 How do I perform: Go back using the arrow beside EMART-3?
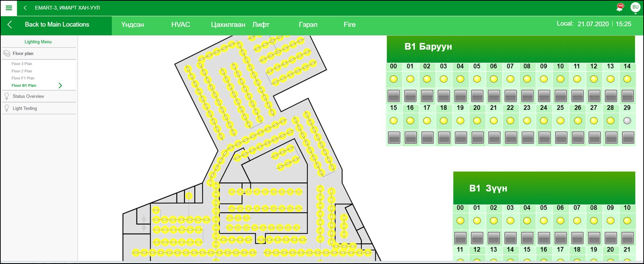25,8
